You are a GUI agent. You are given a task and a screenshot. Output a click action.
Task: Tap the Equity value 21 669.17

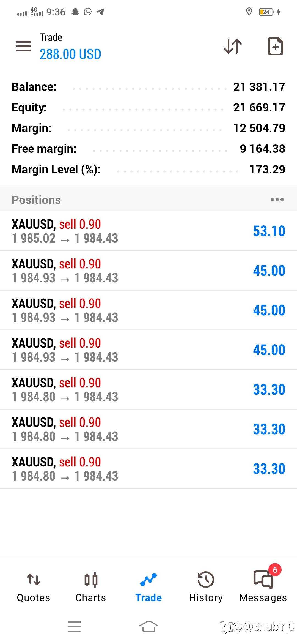(259, 108)
